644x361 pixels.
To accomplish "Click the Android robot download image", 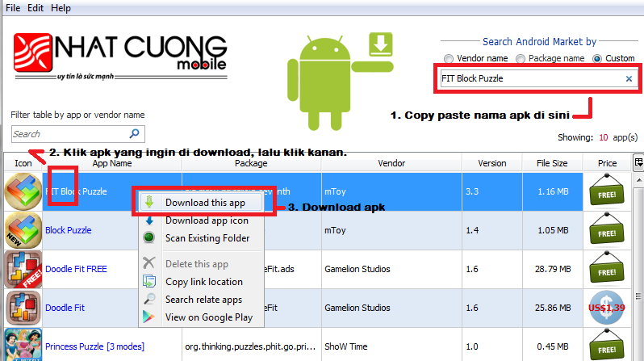I will pyautogui.click(x=340, y=82).
